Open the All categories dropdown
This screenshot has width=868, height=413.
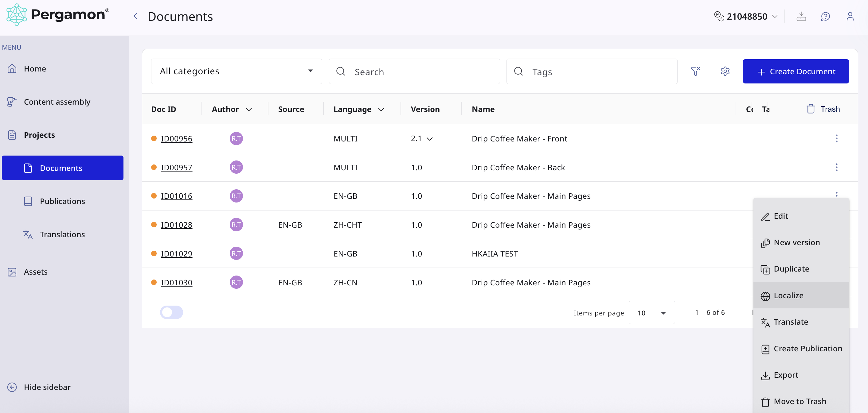237,71
